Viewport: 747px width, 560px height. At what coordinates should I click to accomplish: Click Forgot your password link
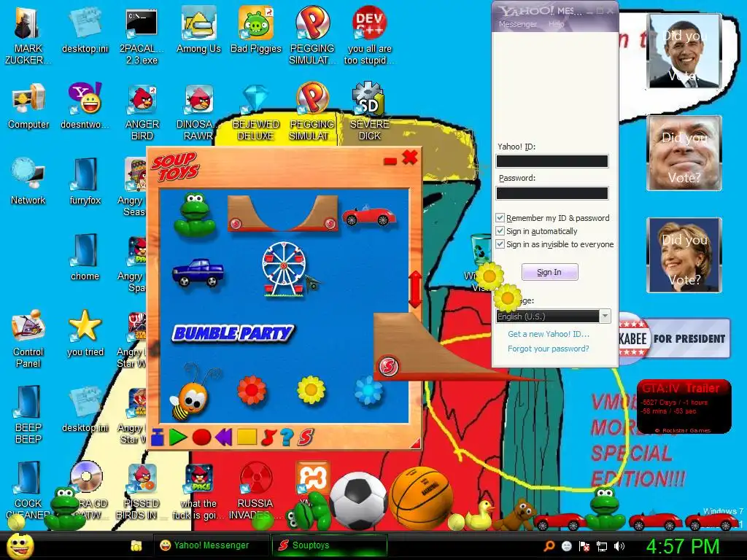[x=549, y=349]
